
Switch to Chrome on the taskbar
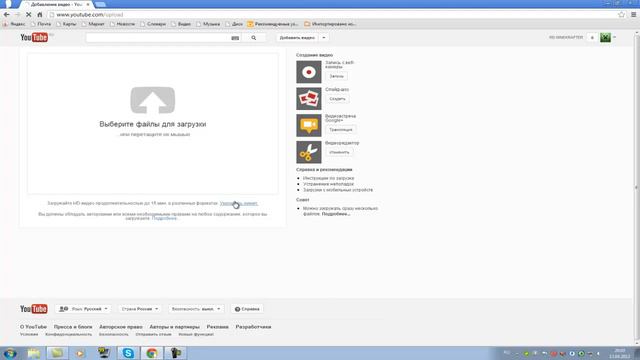point(152,353)
